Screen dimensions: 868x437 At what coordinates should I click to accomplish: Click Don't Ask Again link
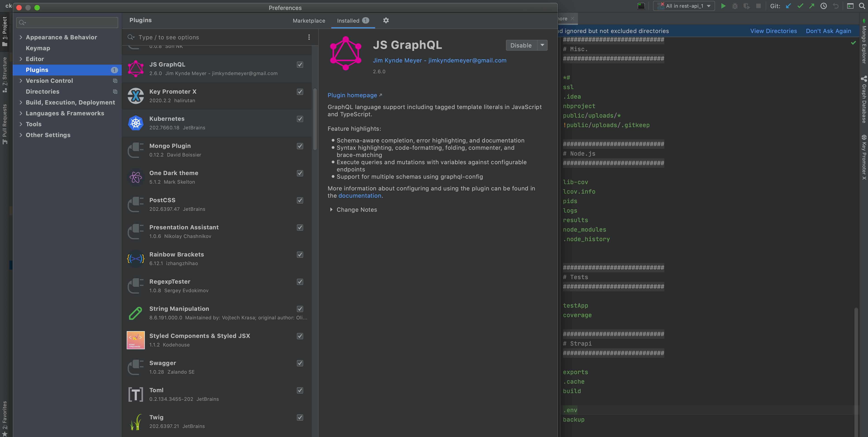(828, 31)
